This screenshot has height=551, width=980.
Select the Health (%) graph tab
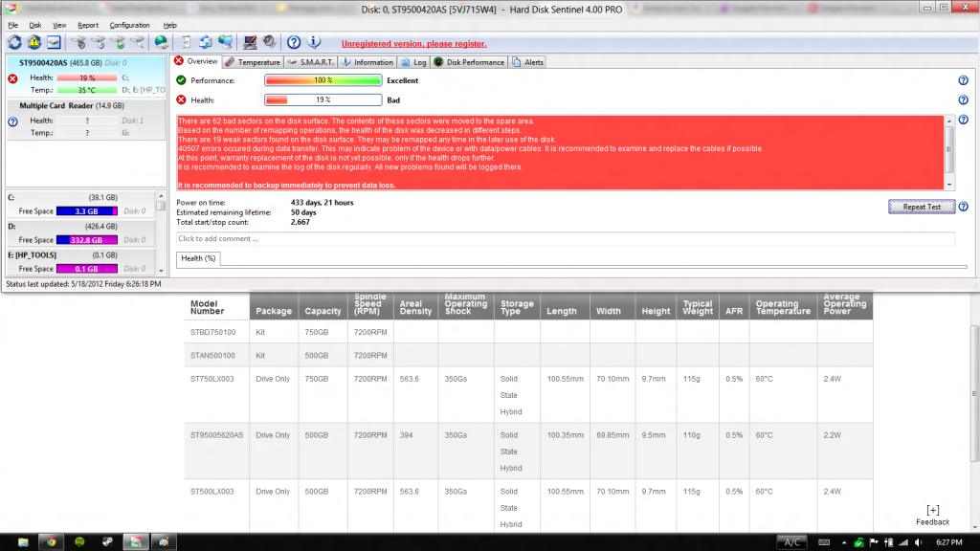(x=198, y=258)
